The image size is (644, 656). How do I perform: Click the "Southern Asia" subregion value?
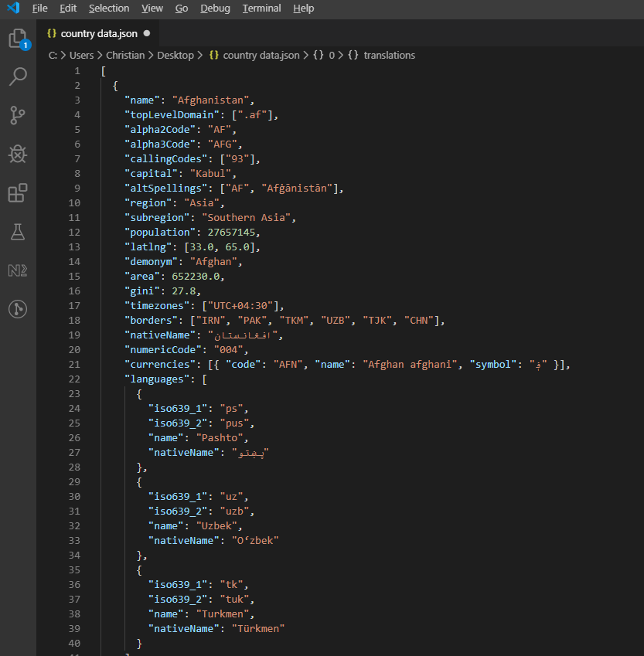point(246,218)
